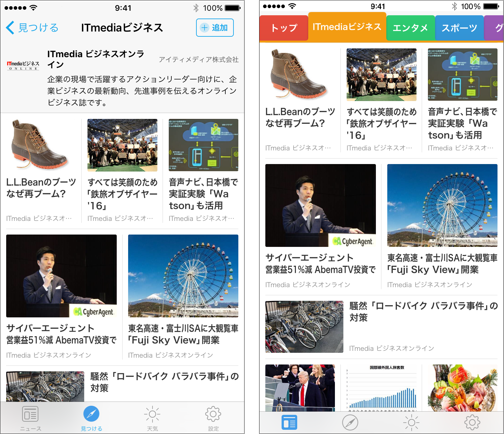Screen dimensions: 504x434
Task: Tap Bluetooth icon in left phone status bar
Action: click(196, 8)
